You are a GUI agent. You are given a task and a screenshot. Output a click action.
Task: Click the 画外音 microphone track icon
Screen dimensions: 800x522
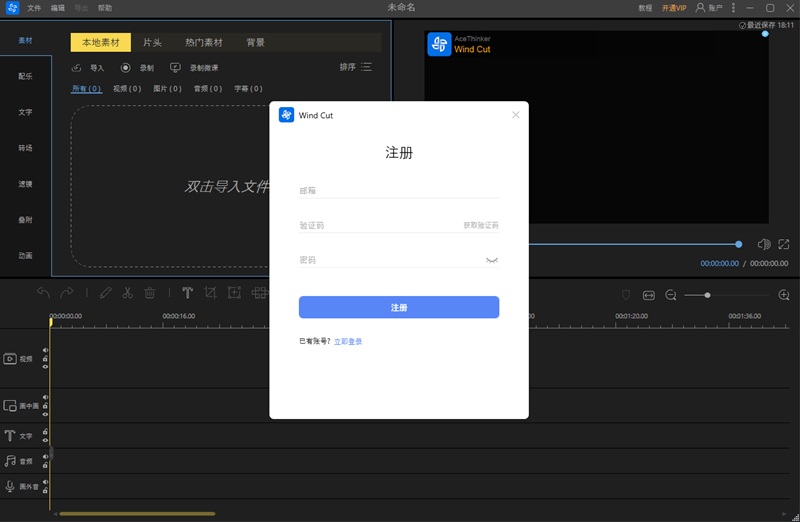coord(10,486)
